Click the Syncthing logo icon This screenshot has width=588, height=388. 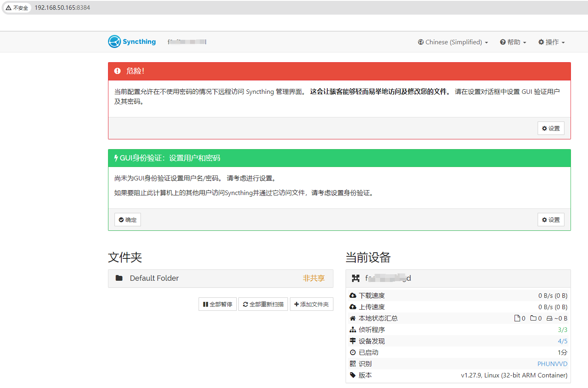(115, 41)
